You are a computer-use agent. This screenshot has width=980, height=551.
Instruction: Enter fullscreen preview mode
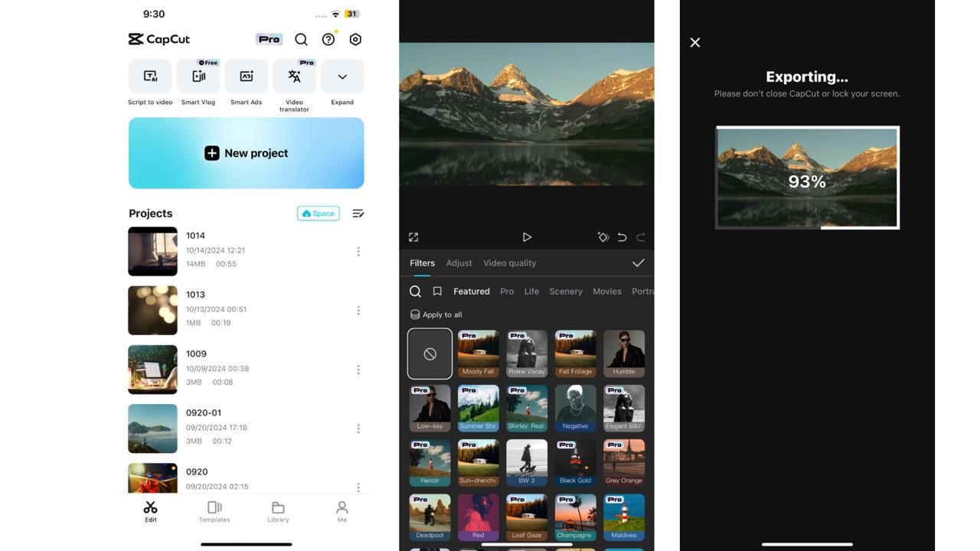pyautogui.click(x=413, y=237)
